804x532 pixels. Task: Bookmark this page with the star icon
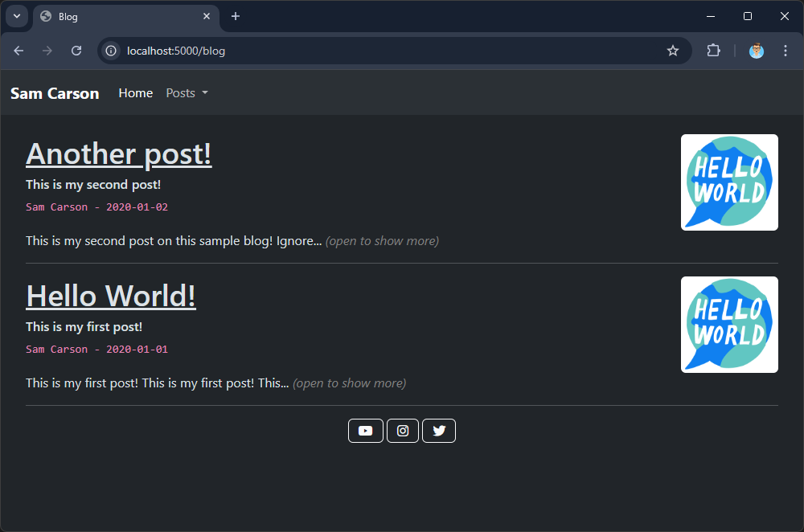[673, 51]
